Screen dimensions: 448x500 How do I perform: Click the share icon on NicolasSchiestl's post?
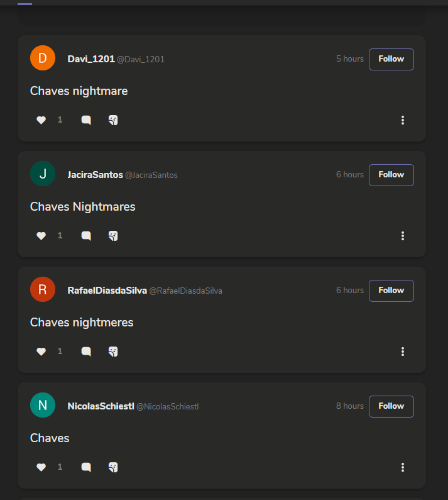tap(113, 467)
